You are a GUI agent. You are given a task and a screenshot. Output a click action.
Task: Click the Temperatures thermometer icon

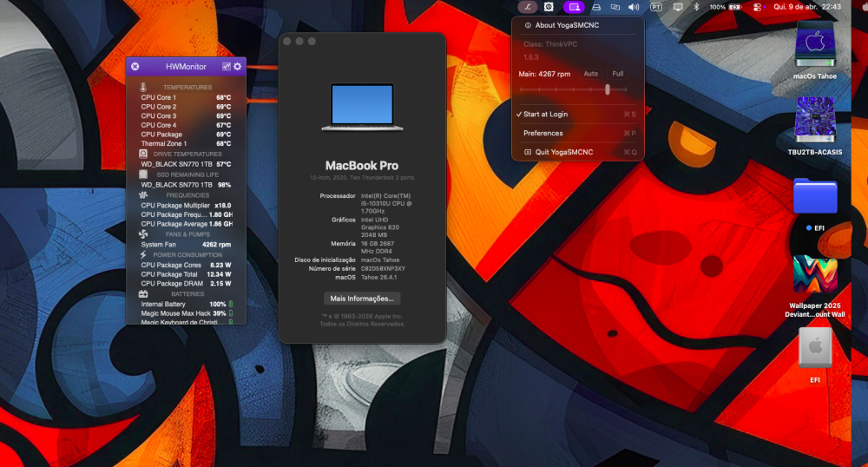[x=143, y=87]
